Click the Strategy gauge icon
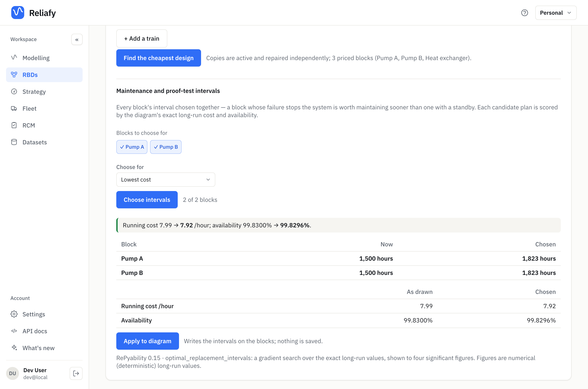Viewport: 588px width, 389px height. 14,91
